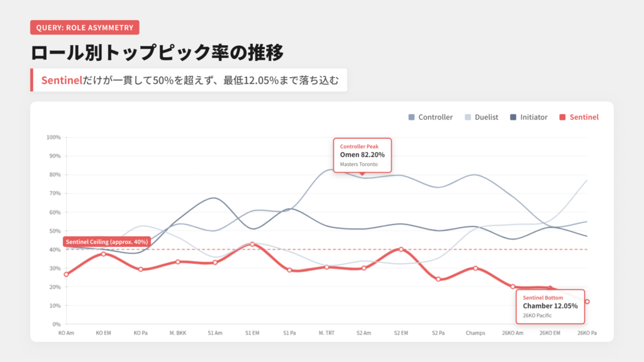Click the red Sentinel word in the subtitle
Image resolution: width=644 pixels, height=362 pixels.
point(59,80)
